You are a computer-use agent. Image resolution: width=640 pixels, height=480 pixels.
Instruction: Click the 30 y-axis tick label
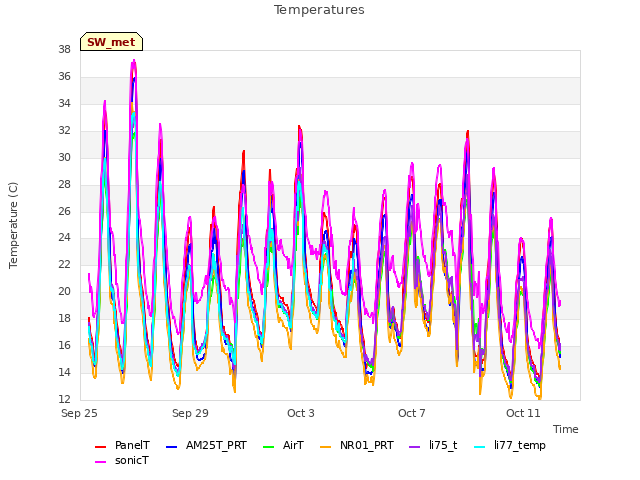pyautogui.click(x=64, y=157)
